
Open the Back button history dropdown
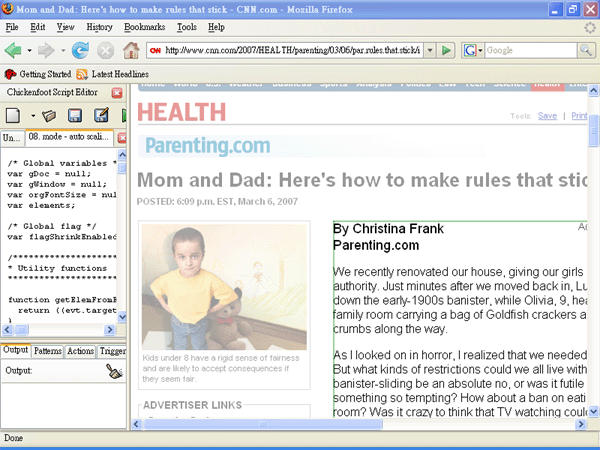[x=29, y=50]
